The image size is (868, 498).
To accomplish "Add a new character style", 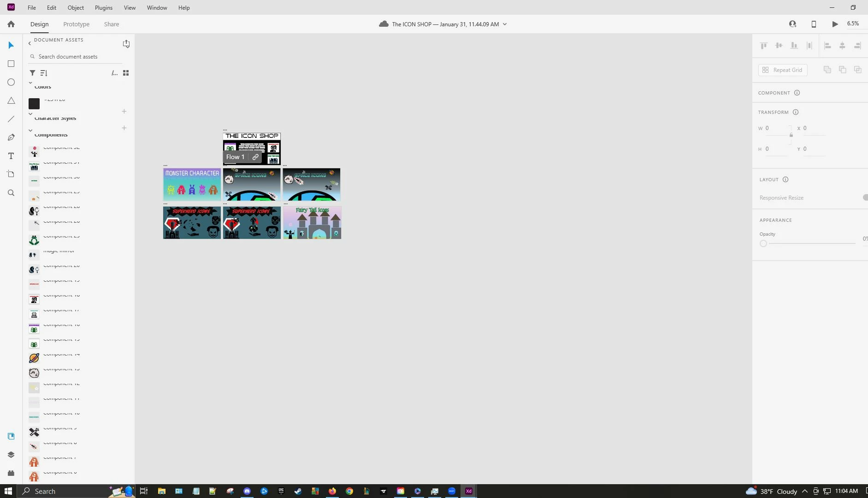I will click(x=124, y=111).
